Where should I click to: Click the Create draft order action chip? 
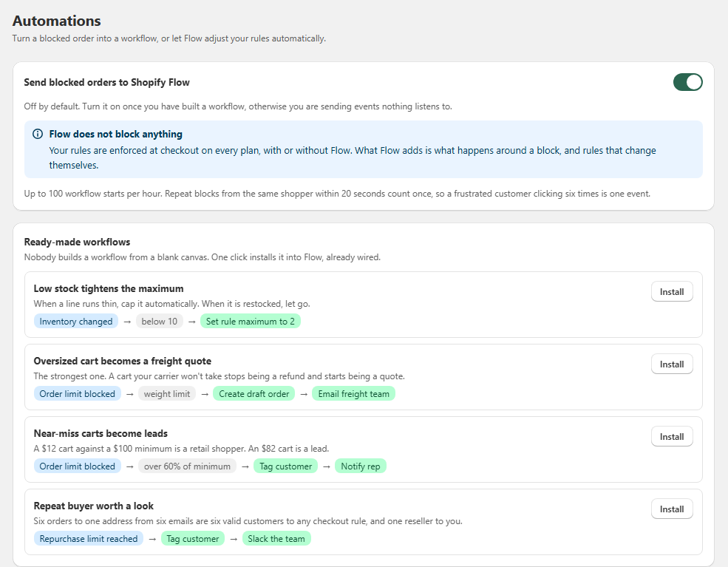(x=254, y=394)
